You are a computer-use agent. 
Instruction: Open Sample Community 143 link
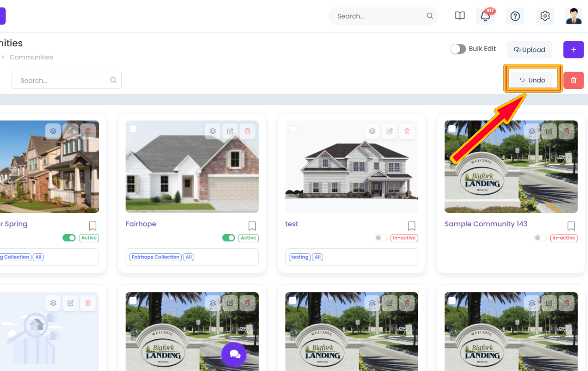[486, 224]
